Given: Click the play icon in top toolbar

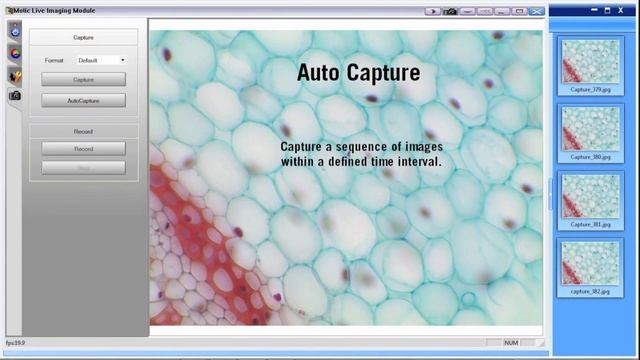Looking at the screenshot, I should (433, 11).
